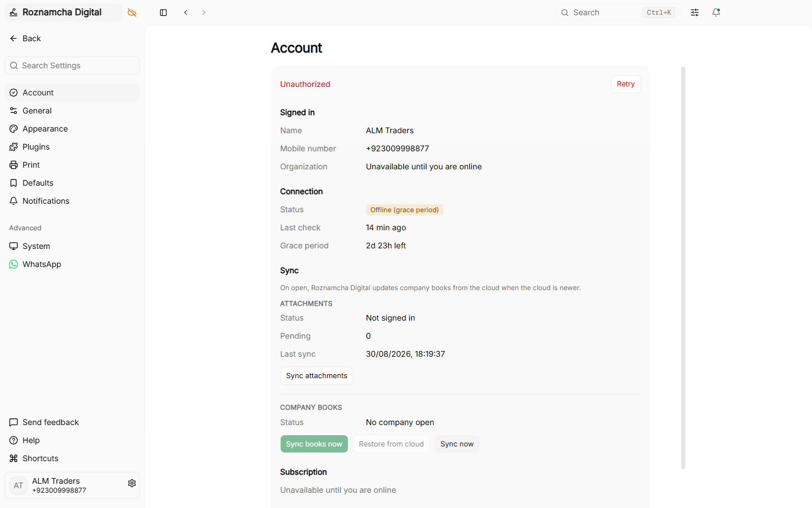Focus the top Search box
This screenshot has height=508, width=812.
(x=618, y=12)
